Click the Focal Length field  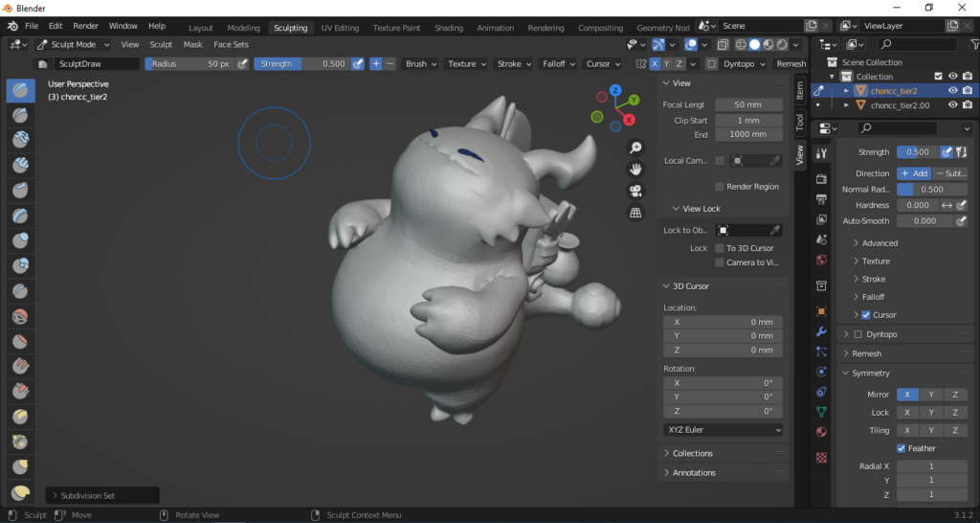(748, 104)
